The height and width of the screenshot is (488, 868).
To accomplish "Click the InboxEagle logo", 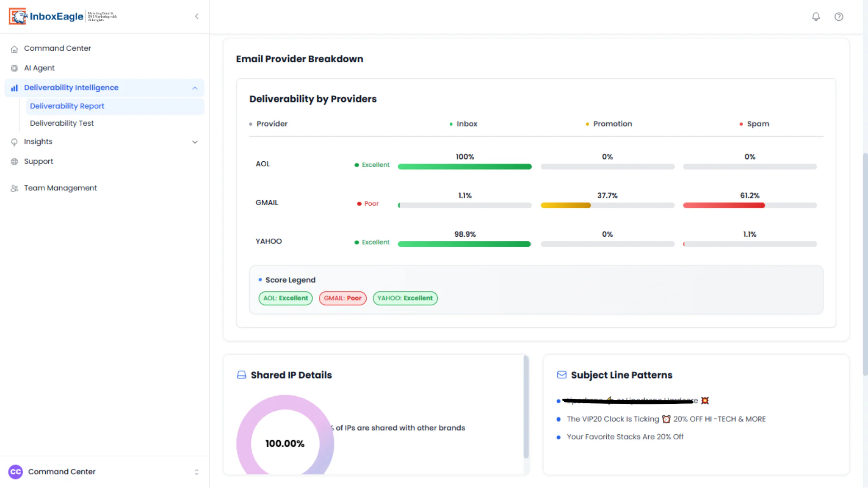I will click(63, 16).
